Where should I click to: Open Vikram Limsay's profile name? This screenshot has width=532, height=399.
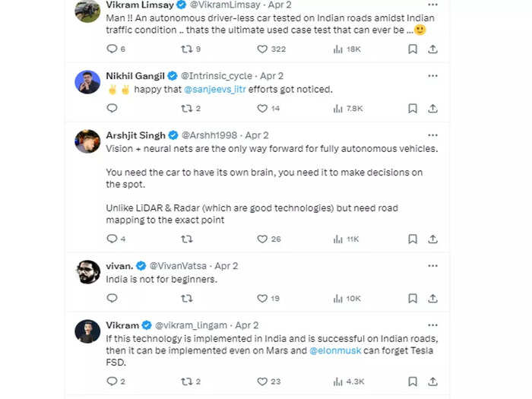[x=140, y=5]
